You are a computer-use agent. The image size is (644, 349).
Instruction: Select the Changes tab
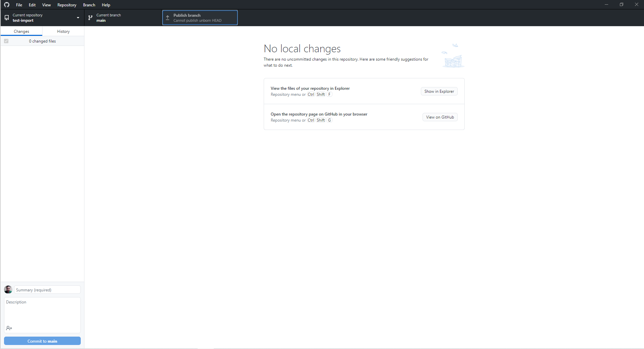(x=21, y=31)
